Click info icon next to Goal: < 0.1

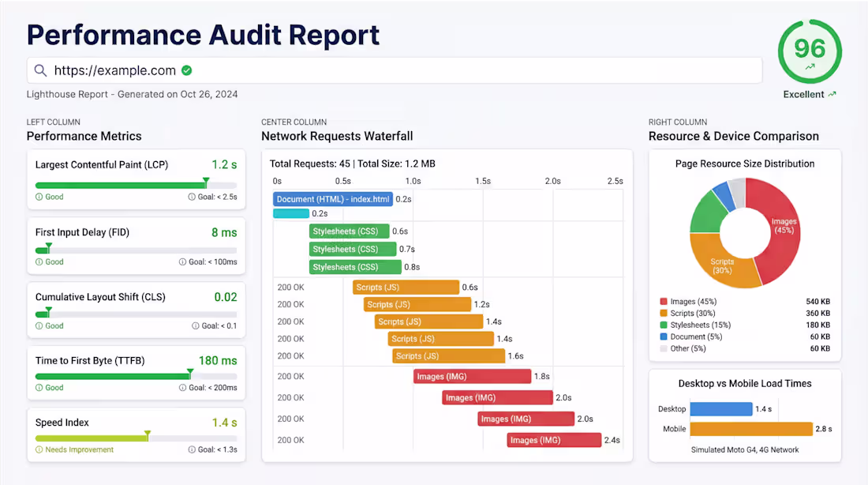click(195, 325)
